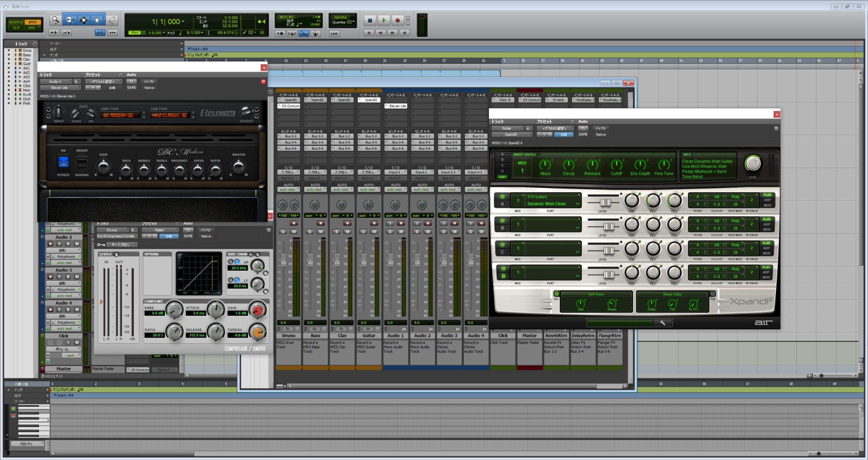868x460 pixels.
Task: Click the side-chain key listen icon
Action: (x=251, y=254)
